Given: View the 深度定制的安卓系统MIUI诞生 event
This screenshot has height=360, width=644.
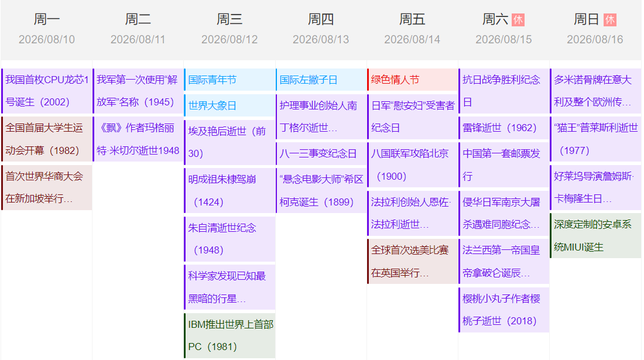Looking at the screenshot, I should [x=595, y=235].
